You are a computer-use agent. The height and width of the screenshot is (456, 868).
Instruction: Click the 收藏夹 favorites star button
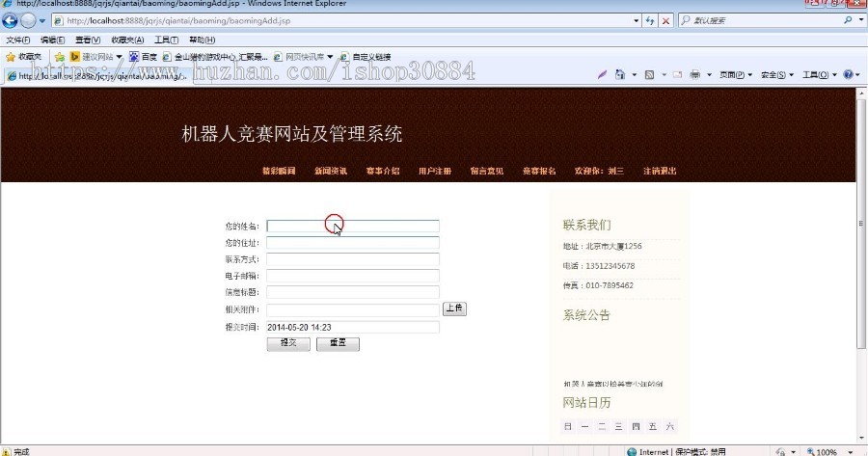click(x=23, y=57)
